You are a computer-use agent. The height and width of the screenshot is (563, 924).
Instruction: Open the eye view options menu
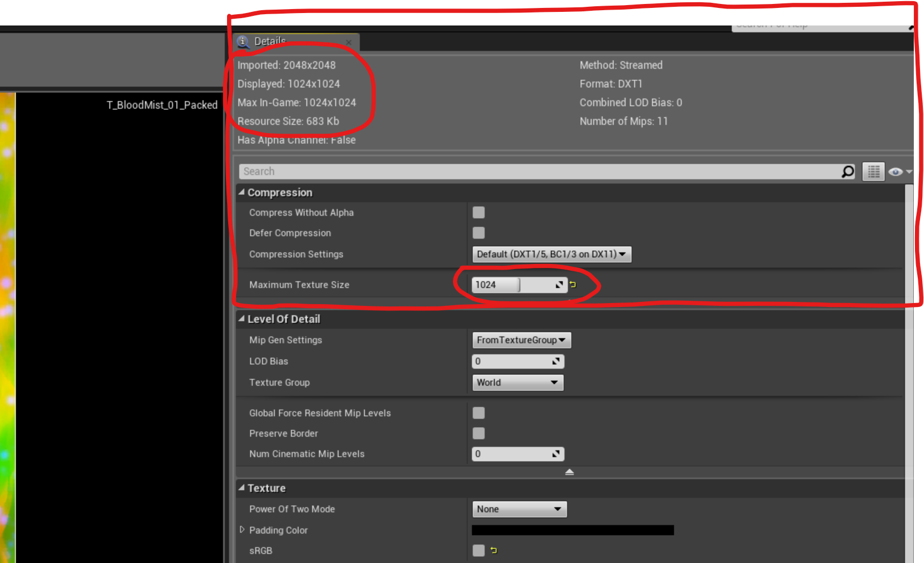(899, 172)
